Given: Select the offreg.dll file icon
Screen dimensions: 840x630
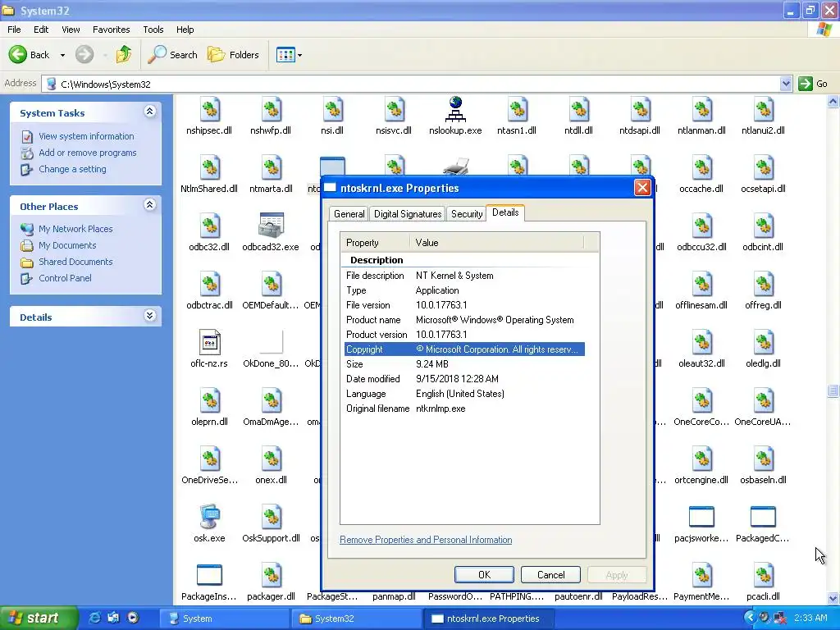Looking at the screenshot, I should click(763, 283).
